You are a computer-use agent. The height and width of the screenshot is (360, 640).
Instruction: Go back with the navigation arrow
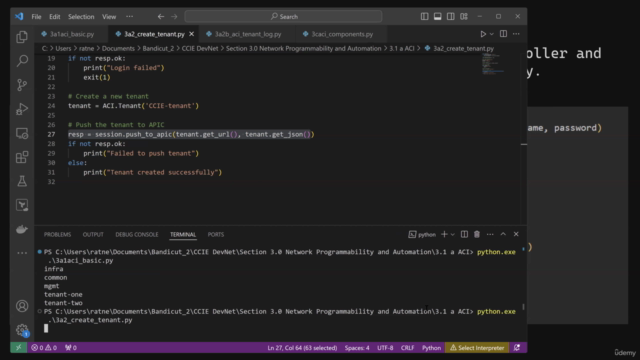[161, 17]
